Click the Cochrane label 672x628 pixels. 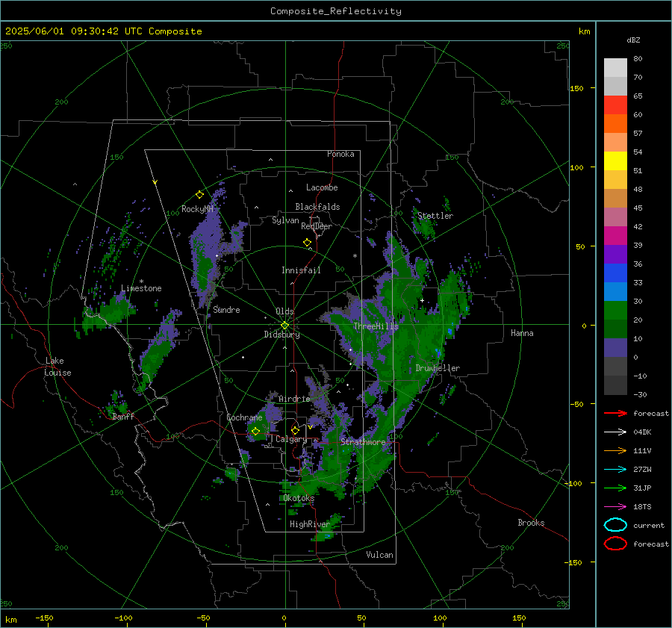(x=244, y=417)
